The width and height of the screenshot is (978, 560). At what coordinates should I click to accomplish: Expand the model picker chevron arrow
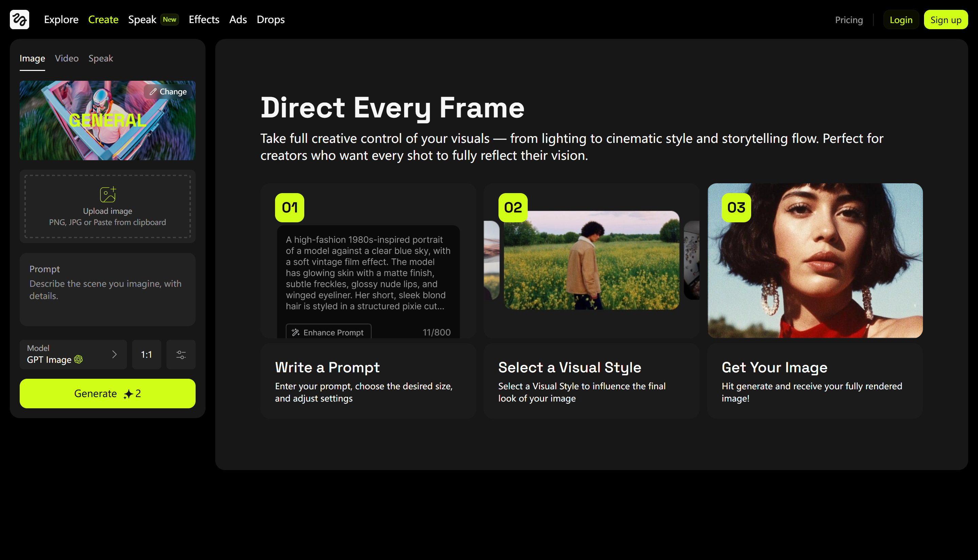[x=114, y=355]
